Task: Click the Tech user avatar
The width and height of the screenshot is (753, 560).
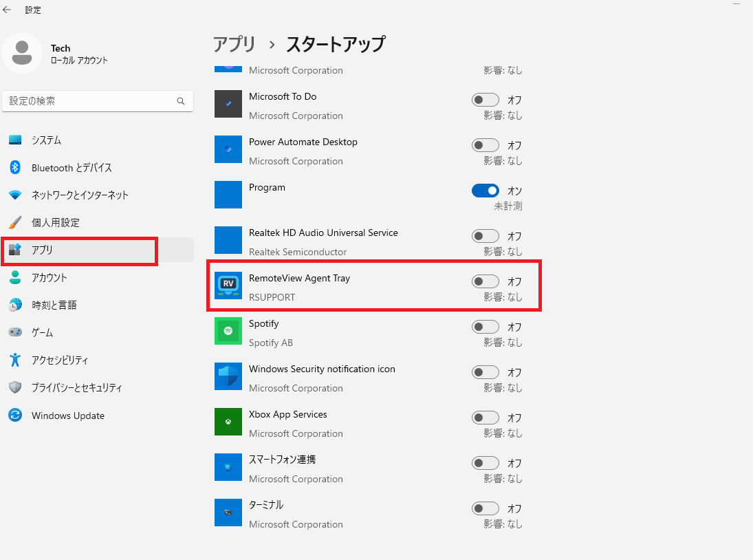Action: tap(21, 53)
